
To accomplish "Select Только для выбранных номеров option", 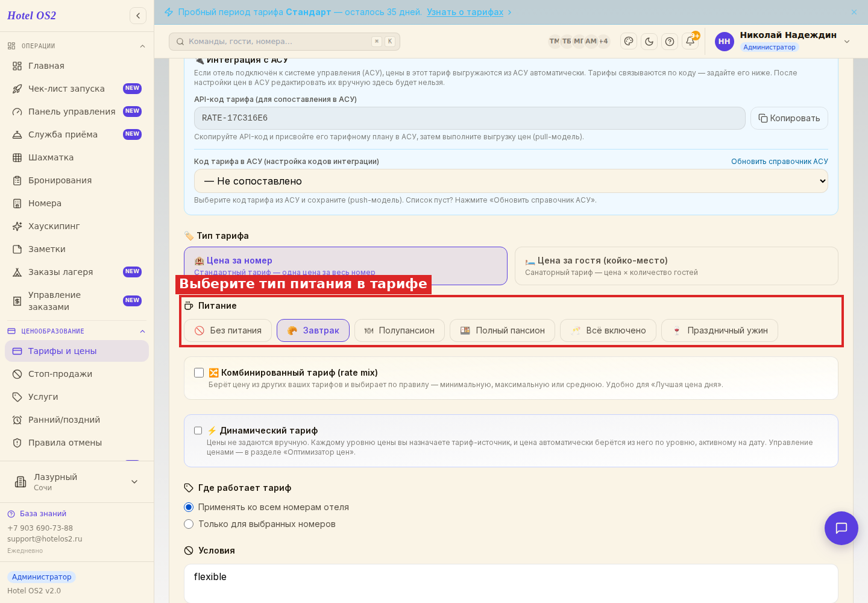I will tap(189, 524).
